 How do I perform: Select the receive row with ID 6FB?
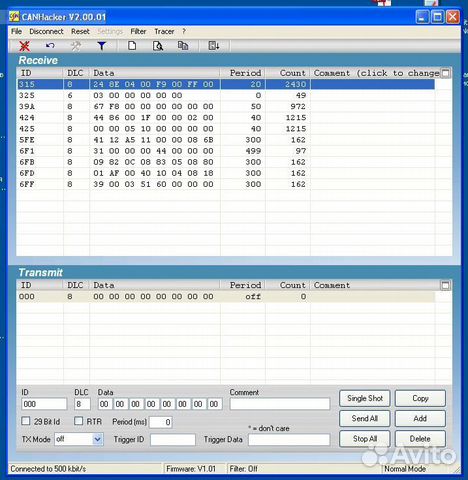(x=226, y=162)
